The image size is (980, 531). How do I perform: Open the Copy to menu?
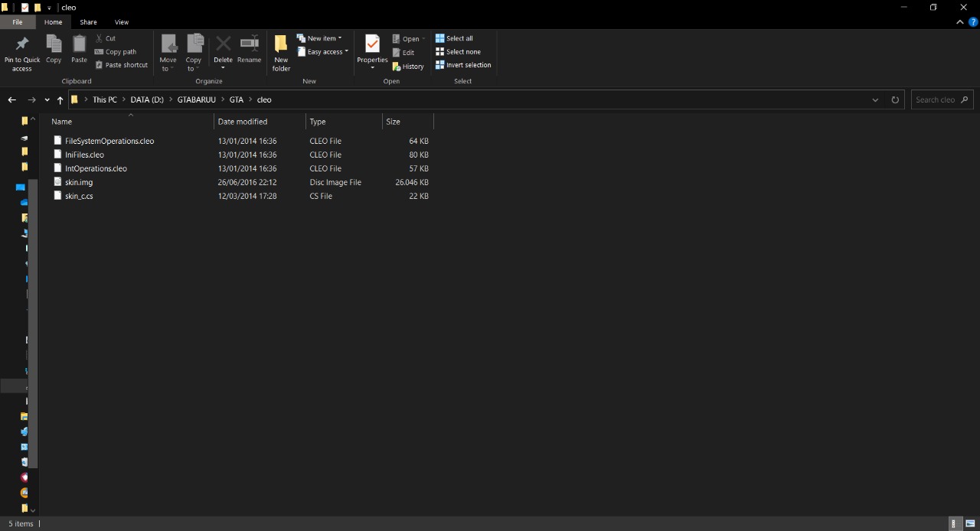pos(194,53)
